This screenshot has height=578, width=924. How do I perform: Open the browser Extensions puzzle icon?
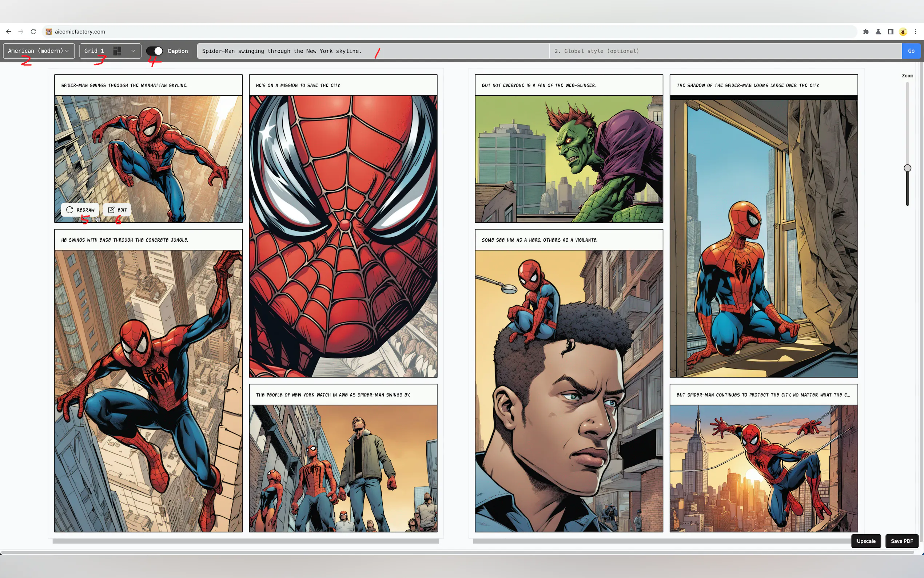point(866,32)
